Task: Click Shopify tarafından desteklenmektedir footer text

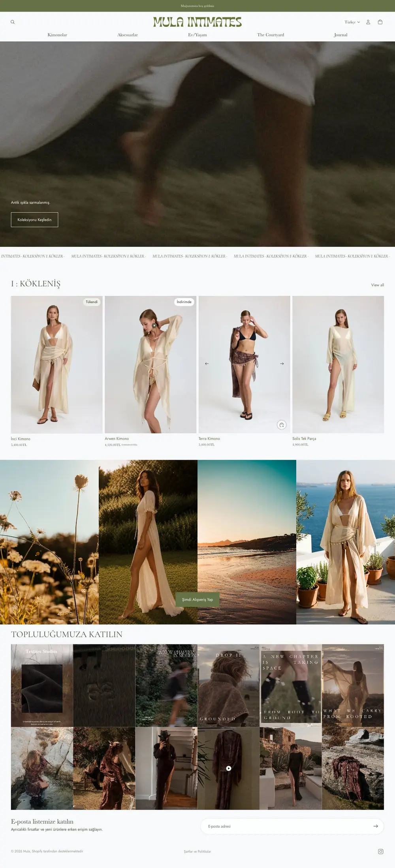Action: click(x=57, y=851)
